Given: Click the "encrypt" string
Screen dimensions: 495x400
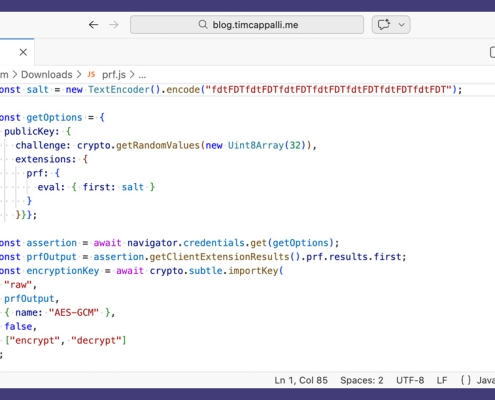Looking at the screenshot, I should tap(35, 341).
